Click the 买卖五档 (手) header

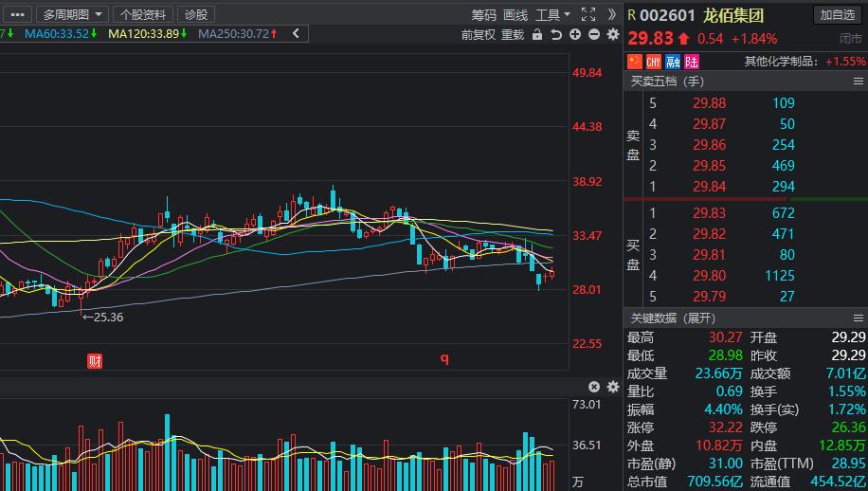[x=667, y=82]
